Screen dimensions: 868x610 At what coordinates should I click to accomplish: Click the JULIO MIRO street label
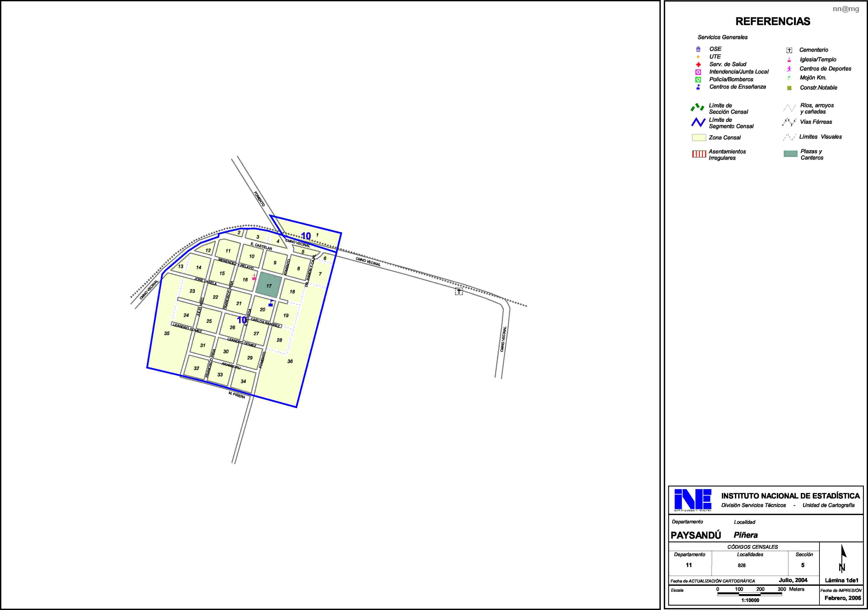pos(200,307)
